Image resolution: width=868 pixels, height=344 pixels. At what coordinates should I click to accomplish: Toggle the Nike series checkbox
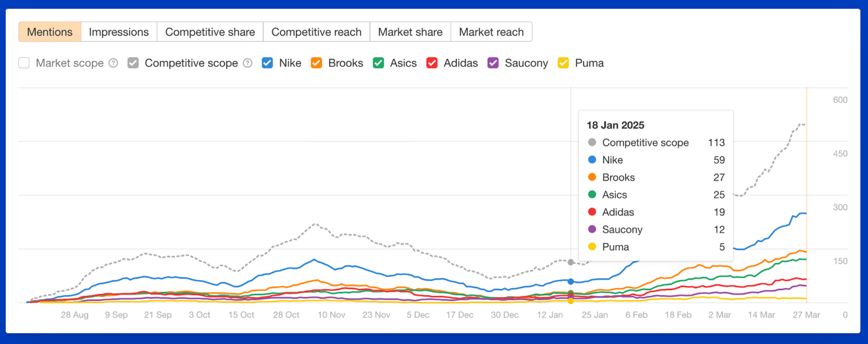point(268,63)
